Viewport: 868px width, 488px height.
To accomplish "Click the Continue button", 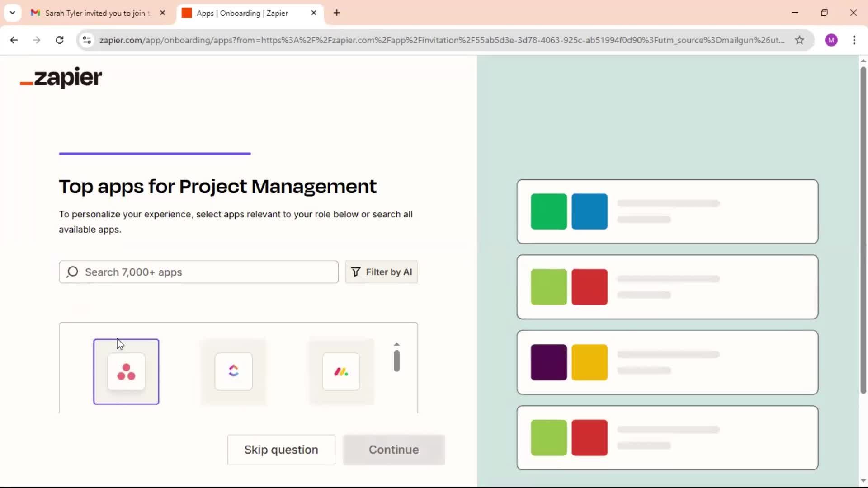I will (394, 450).
